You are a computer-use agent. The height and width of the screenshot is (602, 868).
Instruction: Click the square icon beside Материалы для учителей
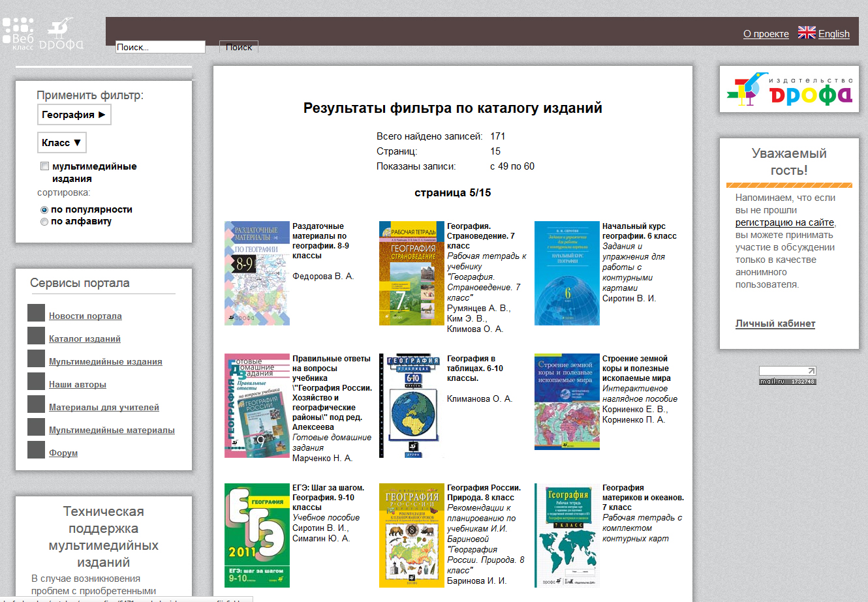(37, 404)
